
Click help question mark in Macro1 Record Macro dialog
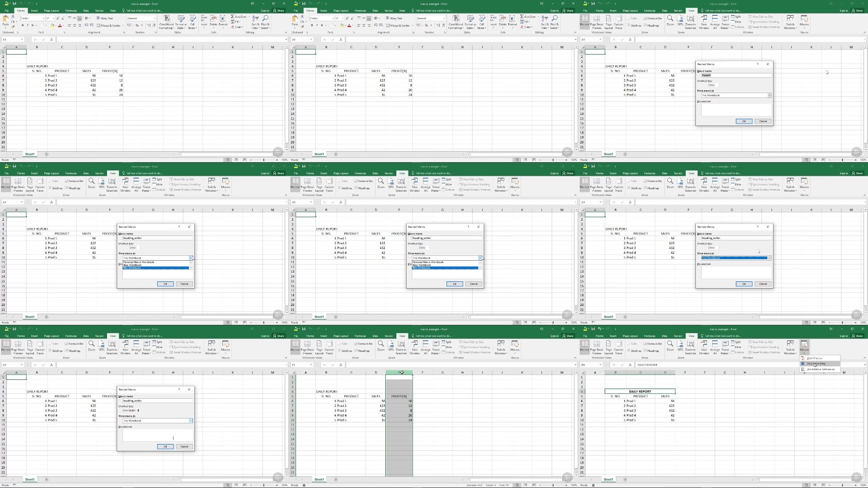758,64
